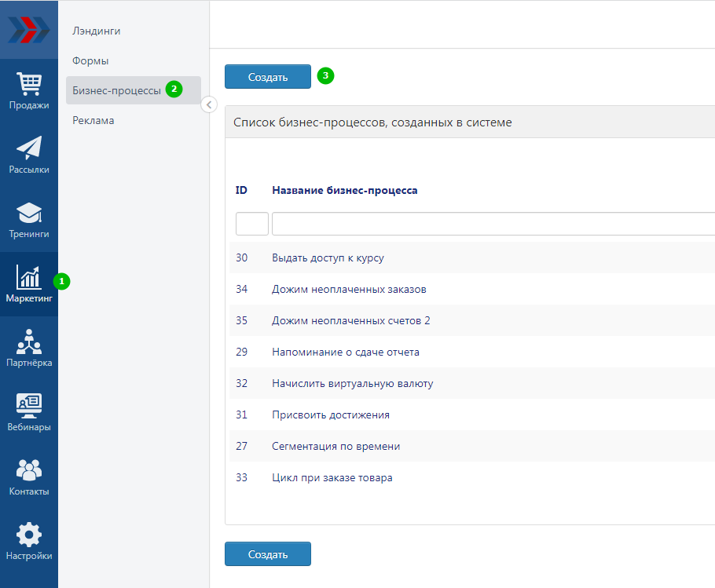Viewport: 715px width, 588px height.
Task: Open 'Дожим неоплаченных заказов' process
Action: point(349,289)
